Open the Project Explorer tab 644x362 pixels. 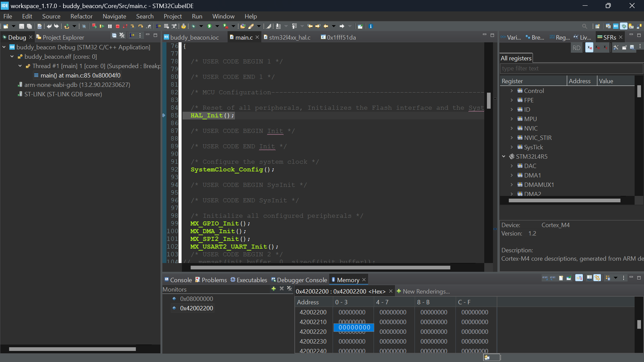(x=60, y=37)
